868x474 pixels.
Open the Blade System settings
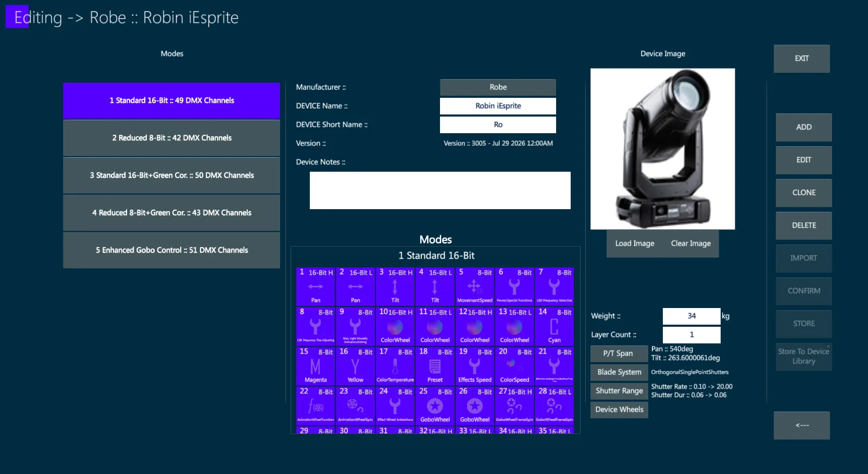[619, 373]
